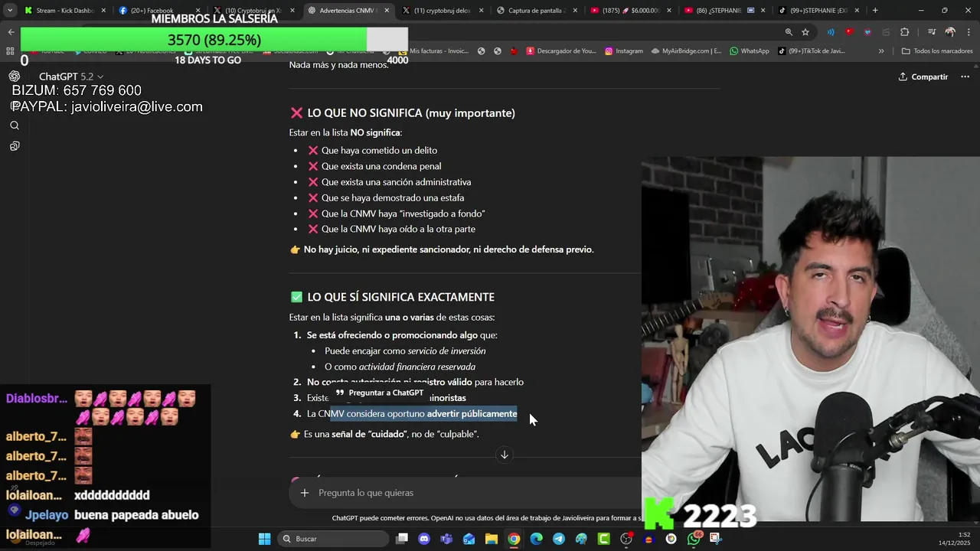Image resolution: width=980 pixels, height=551 pixels.
Task: Switch to the (11) cryptobruj delox tab
Action: pyautogui.click(x=443, y=11)
